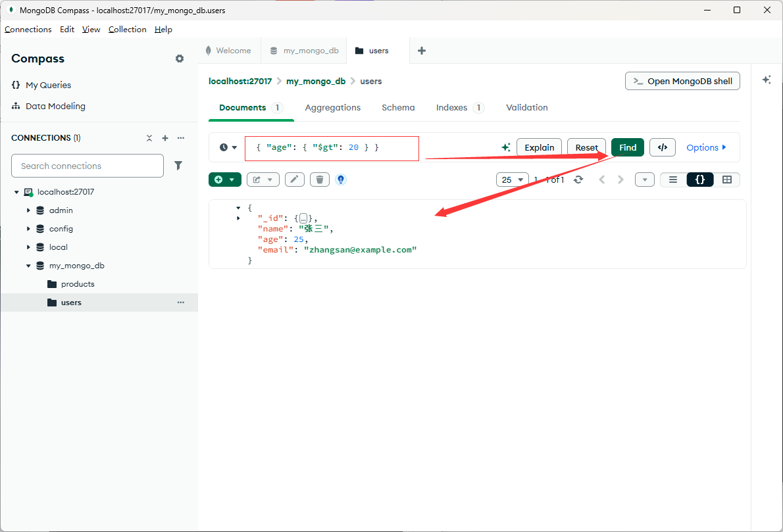The height and width of the screenshot is (532, 783).
Task: Click the insights lightbulb icon
Action: click(341, 180)
